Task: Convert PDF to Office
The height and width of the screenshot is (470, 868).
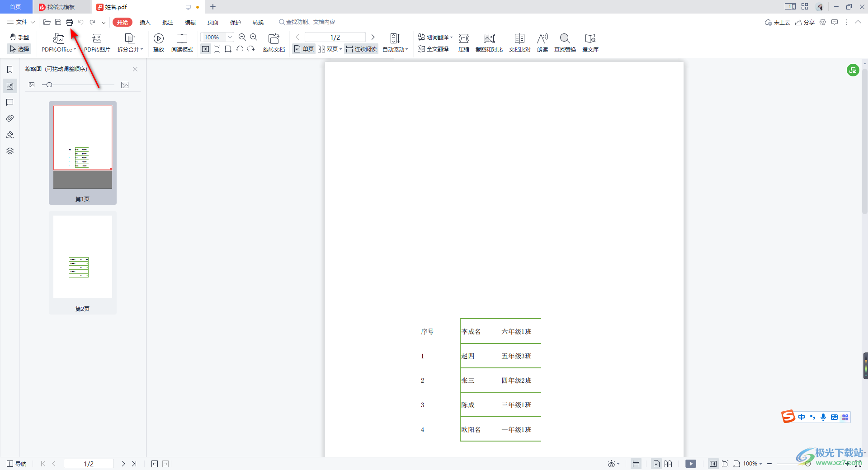Action: [x=58, y=43]
